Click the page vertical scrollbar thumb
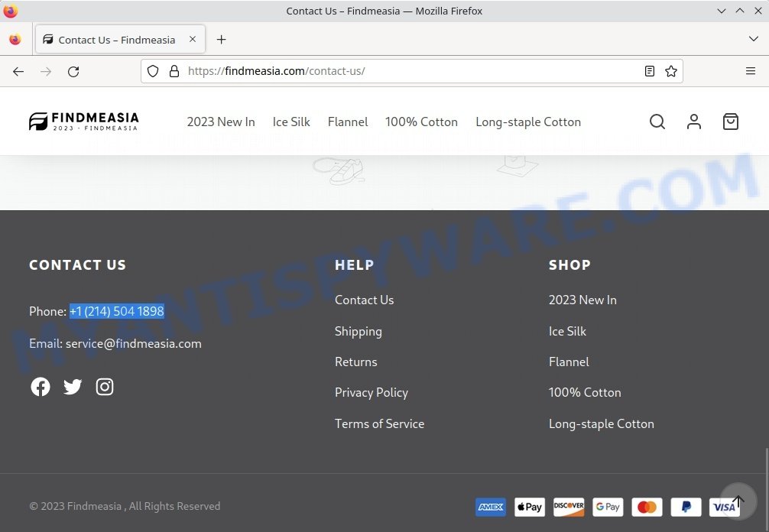769x532 pixels. (767, 490)
